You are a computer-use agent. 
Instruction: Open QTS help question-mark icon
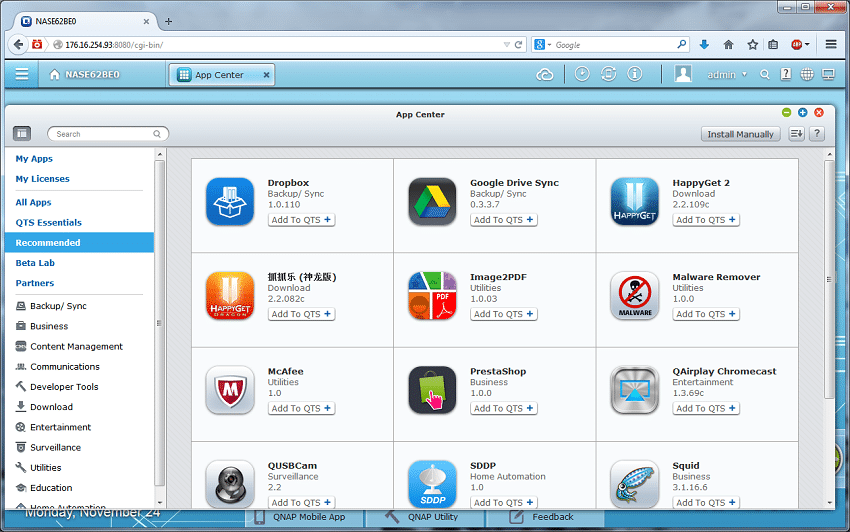(x=786, y=74)
